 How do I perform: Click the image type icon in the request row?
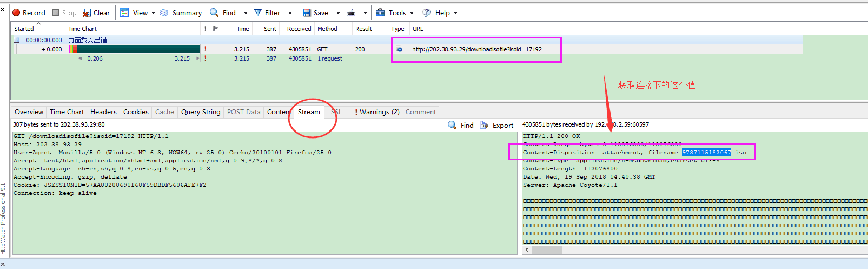pos(399,49)
